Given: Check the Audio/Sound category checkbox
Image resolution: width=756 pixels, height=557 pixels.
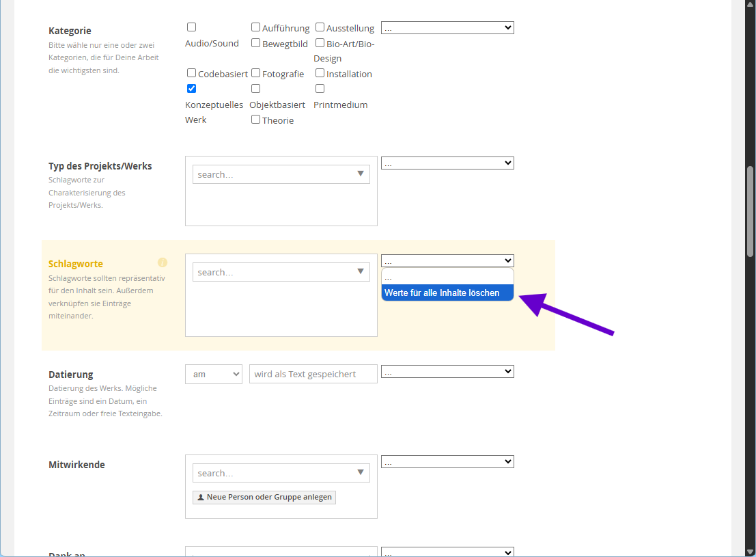Looking at the screenshot, I should (x=191, y=27).
